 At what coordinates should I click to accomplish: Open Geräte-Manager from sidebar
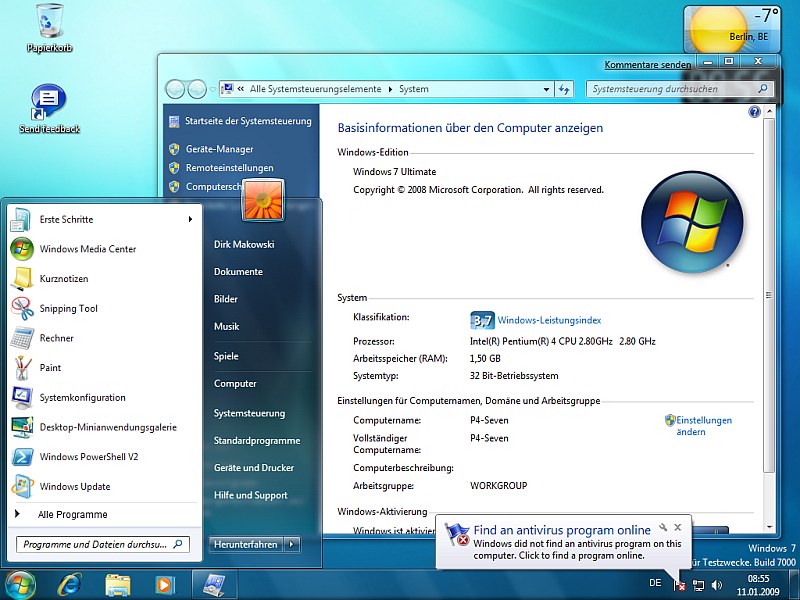[219, 149]
